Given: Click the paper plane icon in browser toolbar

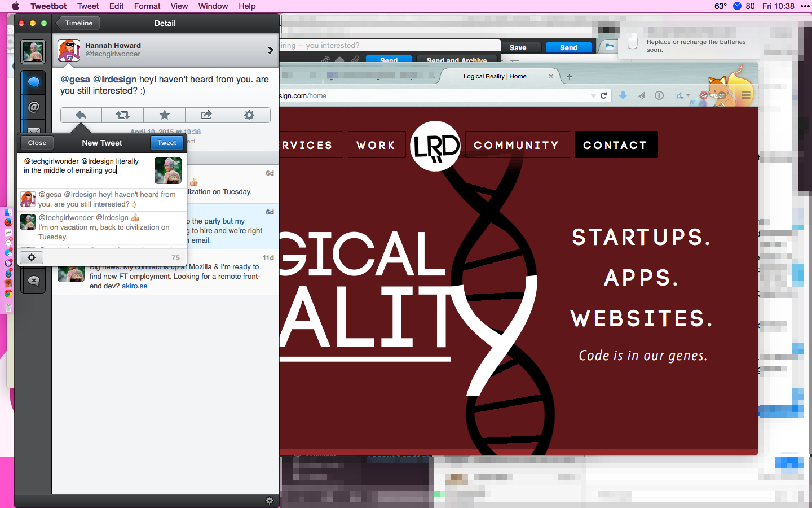Looking at the screenshot, I should coord(641,95).
